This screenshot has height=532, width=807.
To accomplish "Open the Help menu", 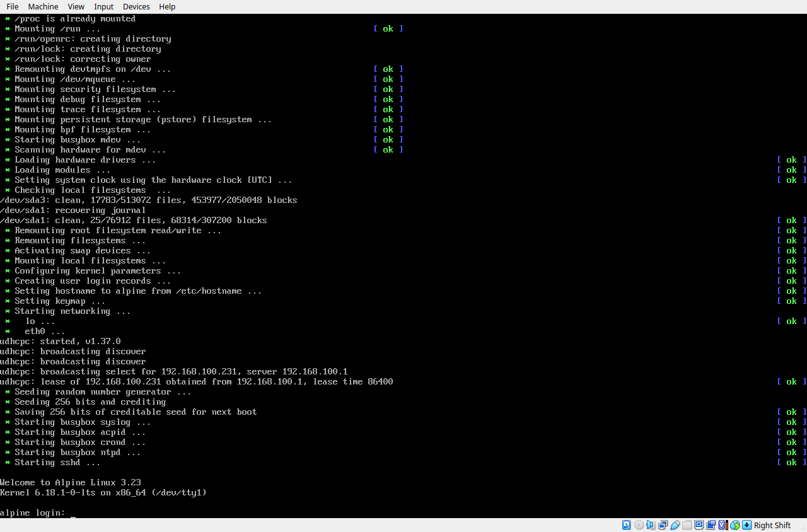I will coord(167,6).
